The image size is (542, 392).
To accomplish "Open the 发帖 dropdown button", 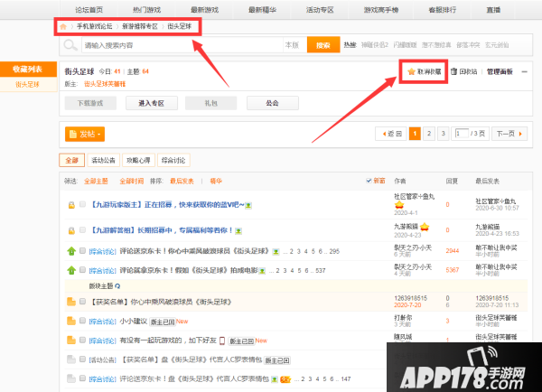I will [85, 134].
